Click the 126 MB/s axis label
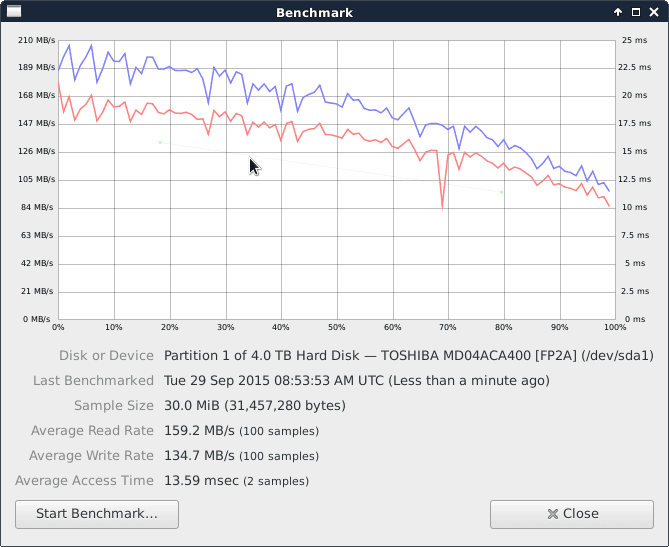 tap(37, 151)
